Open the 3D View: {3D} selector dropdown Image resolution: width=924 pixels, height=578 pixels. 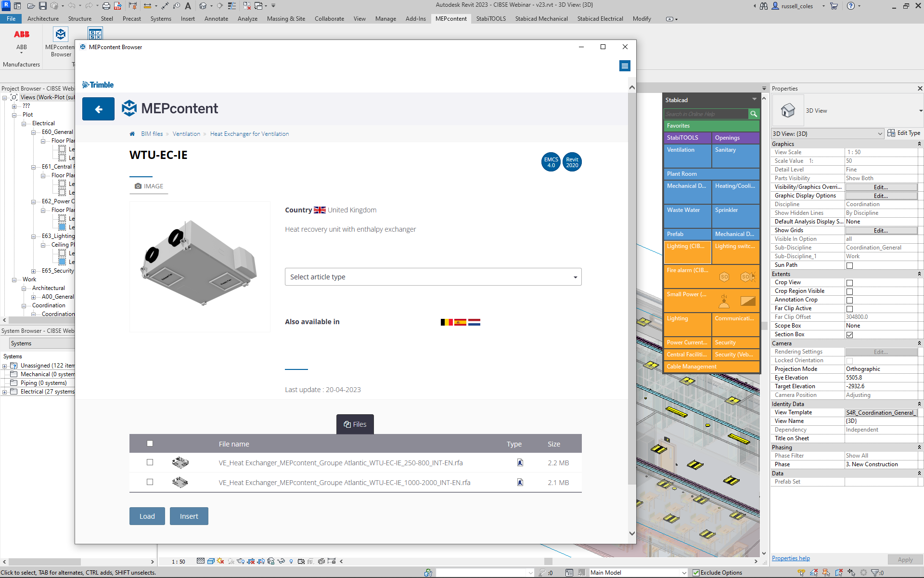point(827,133)
